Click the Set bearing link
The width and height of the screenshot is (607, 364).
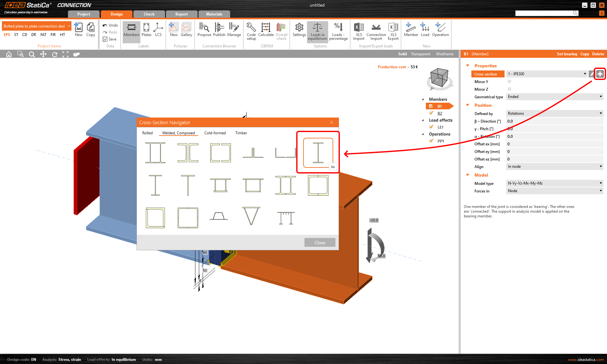click(567, 54)
